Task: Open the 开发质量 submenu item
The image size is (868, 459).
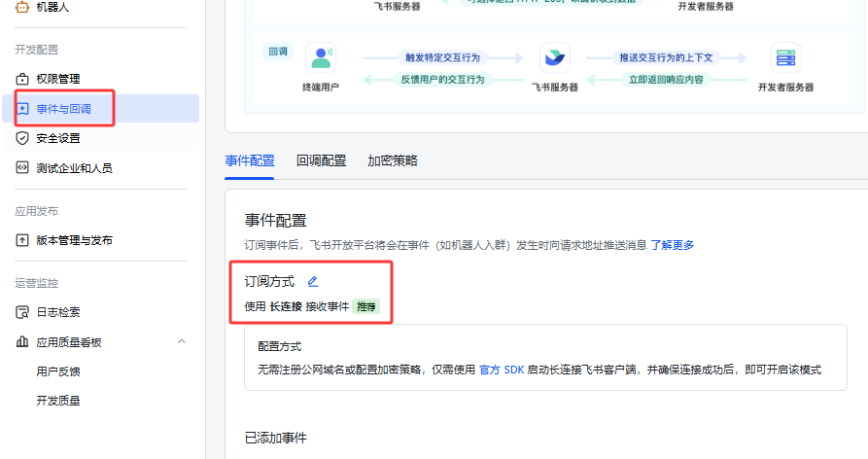Action: coord(58,400)
